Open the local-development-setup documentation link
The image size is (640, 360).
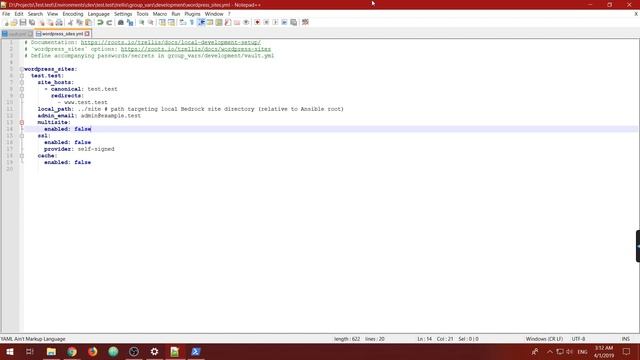pos(171,42)
